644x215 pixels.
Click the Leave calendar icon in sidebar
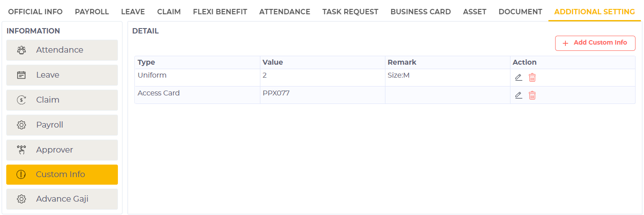coord(21,75)
